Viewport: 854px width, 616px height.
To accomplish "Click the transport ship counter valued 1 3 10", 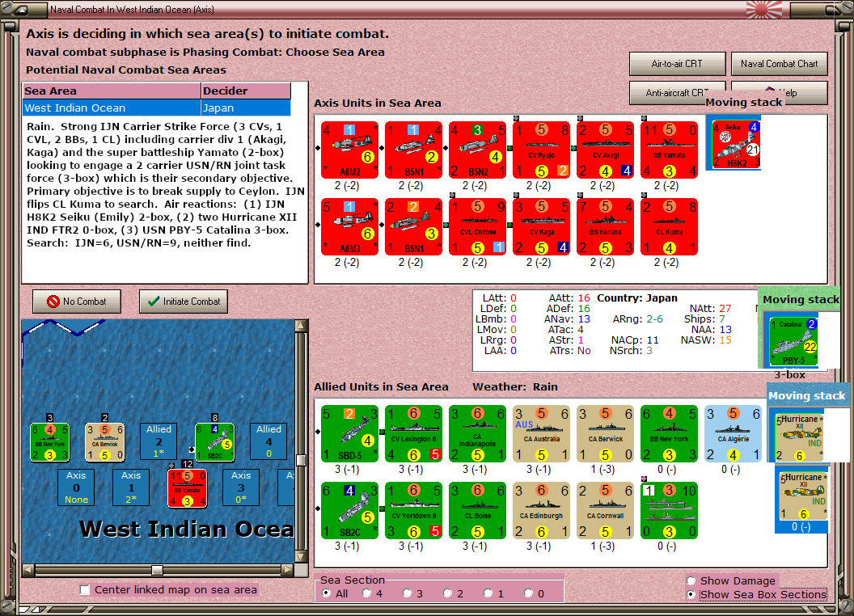I will click(669, 510).
